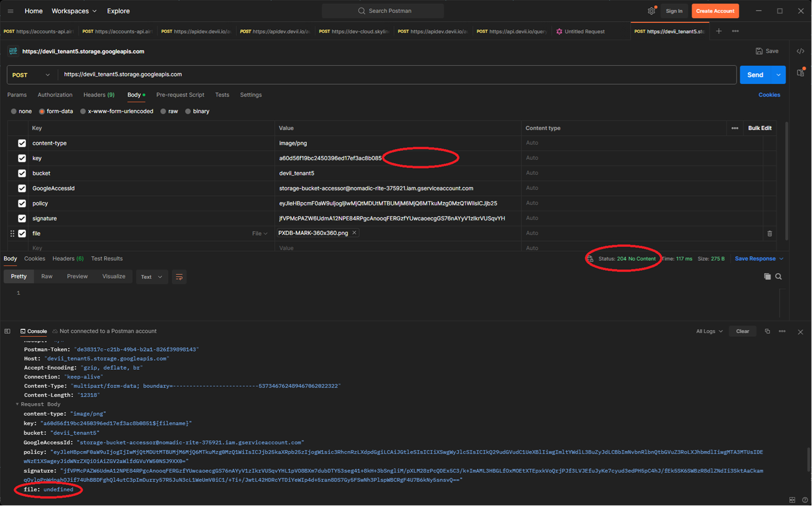Image resolution: width=812 pixels, height=506 pixels.
Task: Uncheck the bucket form-data row
Action: click(x=21, y=173)
